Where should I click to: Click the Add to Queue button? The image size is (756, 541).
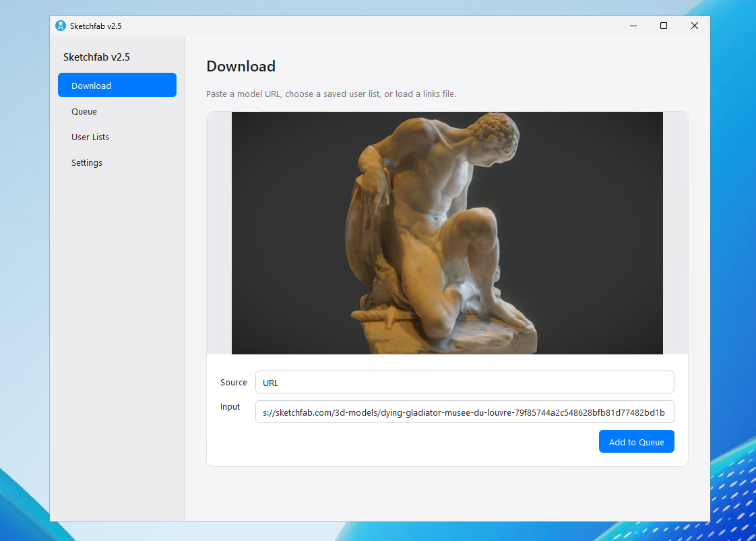[637, 442]
